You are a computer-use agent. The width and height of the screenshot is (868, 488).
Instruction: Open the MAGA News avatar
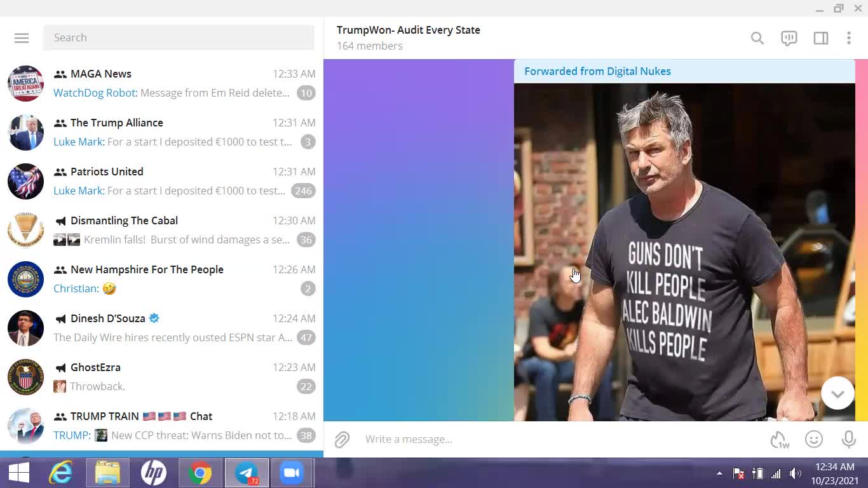[25, 83]
